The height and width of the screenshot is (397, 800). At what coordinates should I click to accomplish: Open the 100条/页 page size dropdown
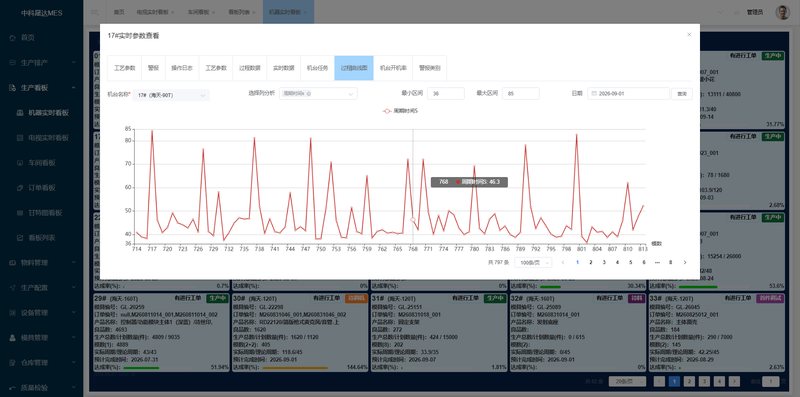coord(533,262)
